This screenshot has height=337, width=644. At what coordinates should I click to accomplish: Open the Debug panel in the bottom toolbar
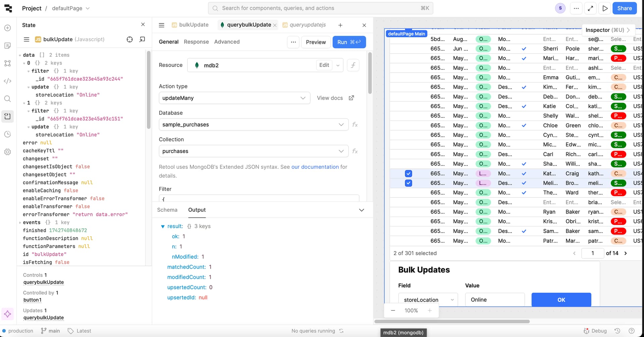coord(595,331)
